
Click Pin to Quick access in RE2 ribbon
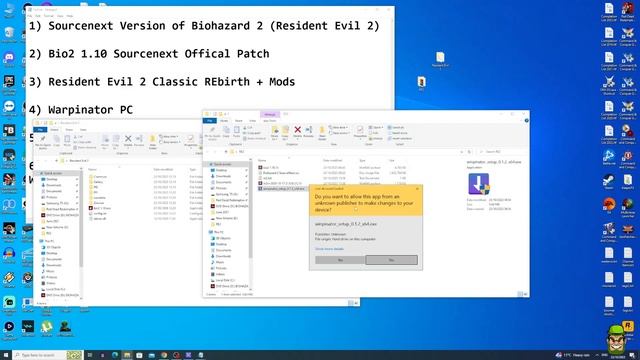[x=212, y=133]
